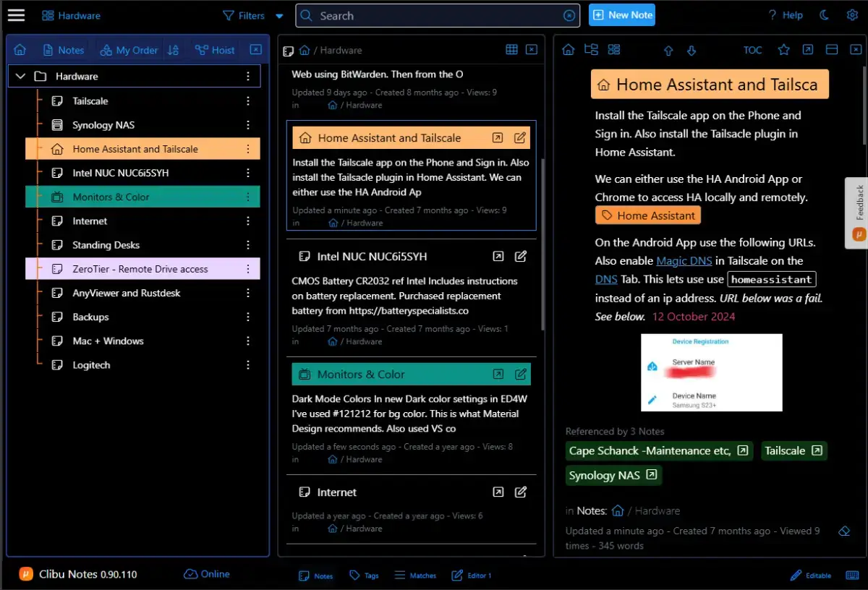Edit the Monitors & Color note card
Image resolution: width=868 pixels, height=590 pixels.
520,374
